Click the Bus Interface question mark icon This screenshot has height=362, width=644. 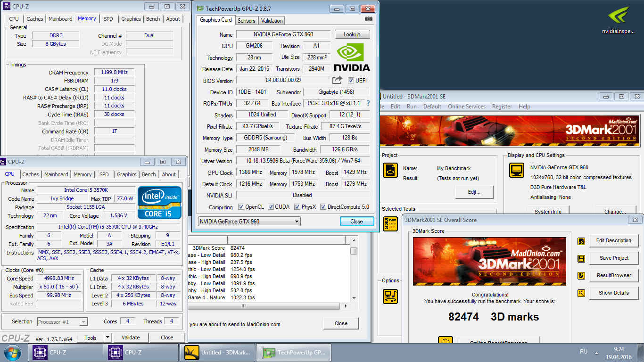coord(368,103)
